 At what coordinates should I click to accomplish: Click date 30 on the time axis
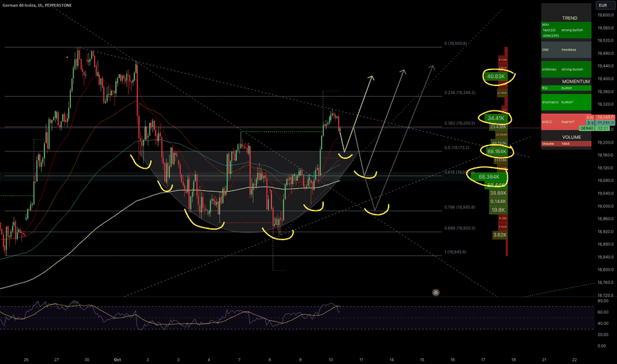[87, 359]
